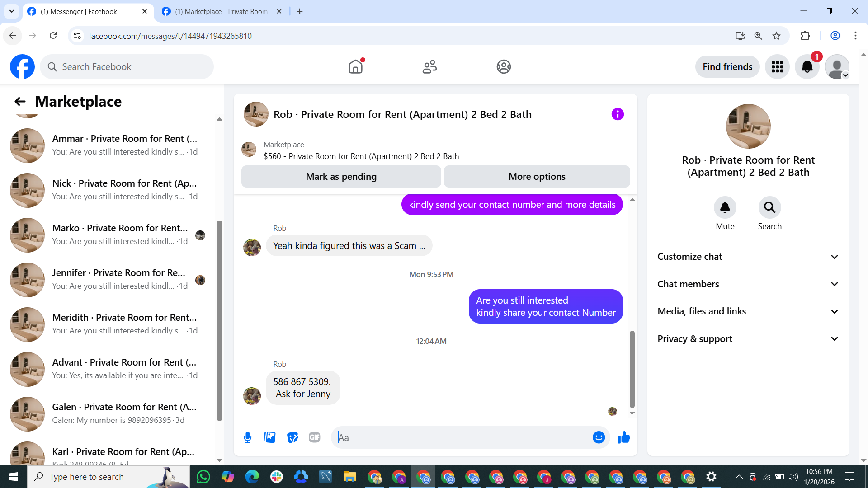Screen dimensions: 868x488
Task: Open the tab search dropdown
Action: point(12,12)
